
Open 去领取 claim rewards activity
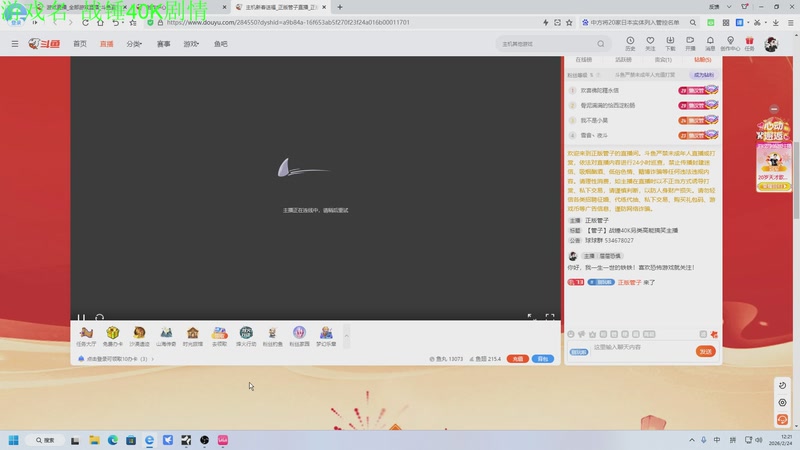[219, 336]
